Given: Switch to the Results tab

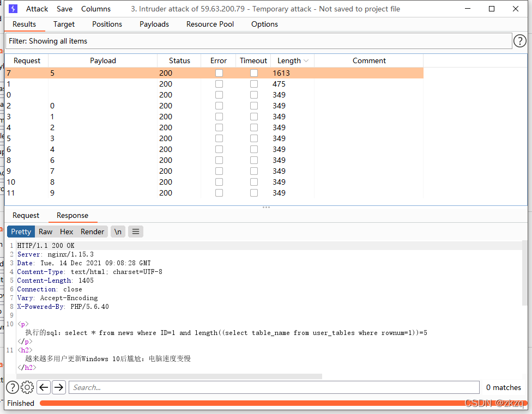Looking at the screenshot, I should [24, 24].
